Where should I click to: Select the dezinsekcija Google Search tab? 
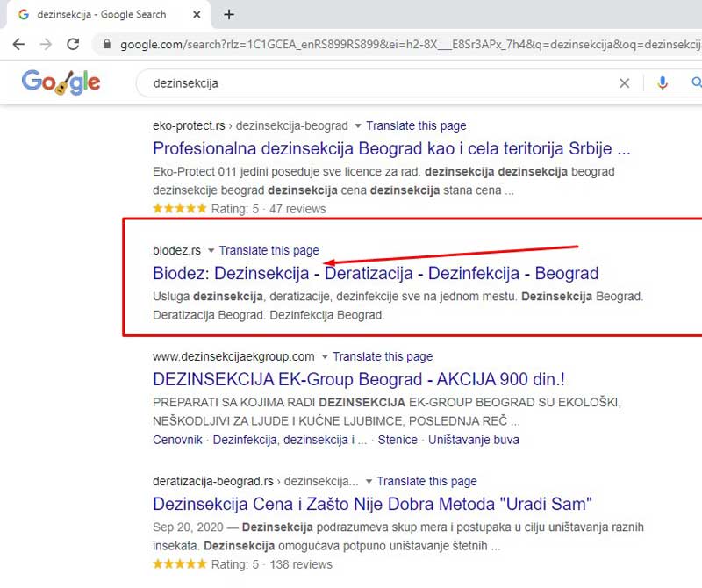point(107,14)
